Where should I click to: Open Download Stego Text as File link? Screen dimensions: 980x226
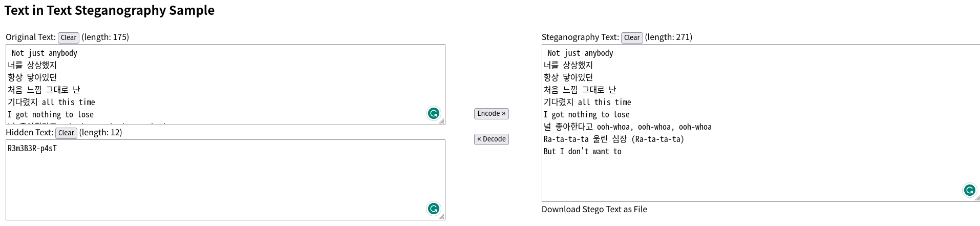tap(594, 209)
